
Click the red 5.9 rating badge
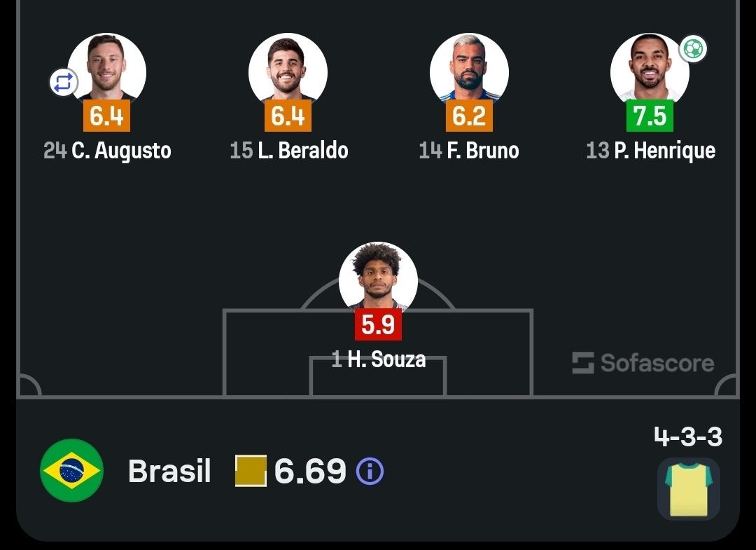(x=378, y=325)
